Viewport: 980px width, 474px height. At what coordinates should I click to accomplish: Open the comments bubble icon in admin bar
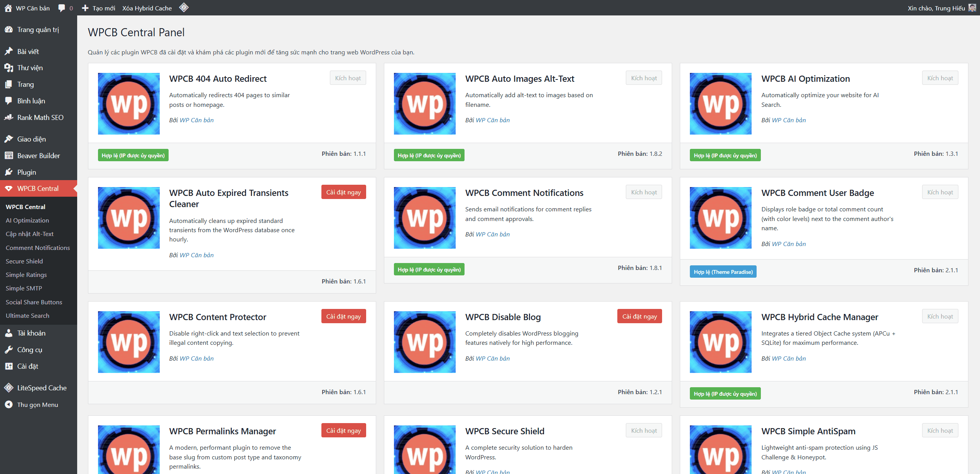61,8
